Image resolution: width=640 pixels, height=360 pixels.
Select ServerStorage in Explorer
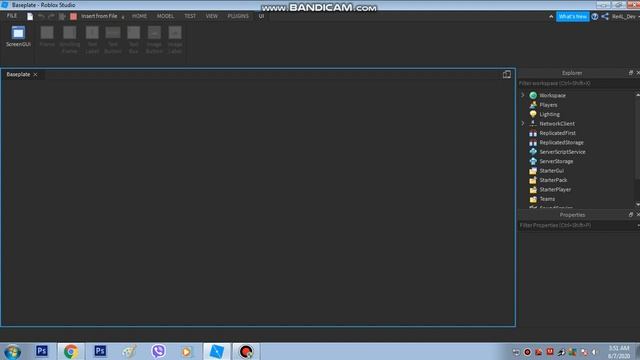pyautogui.click(x=556, y=161)
